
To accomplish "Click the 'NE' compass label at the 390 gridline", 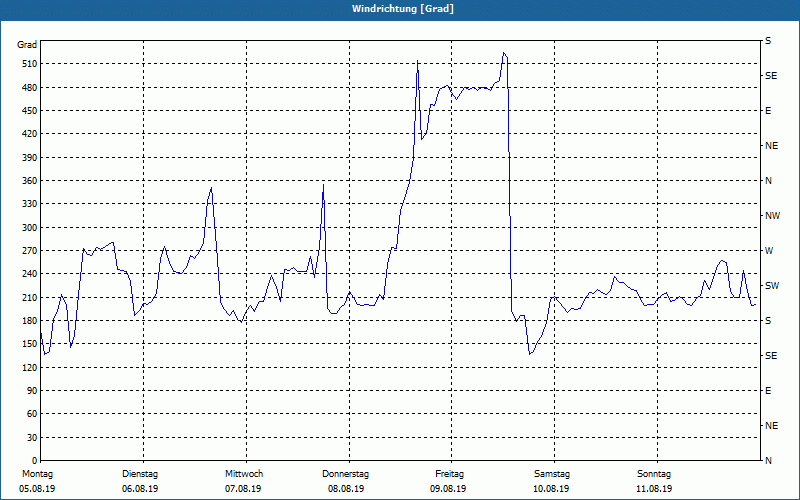I will tap(771, 146).
